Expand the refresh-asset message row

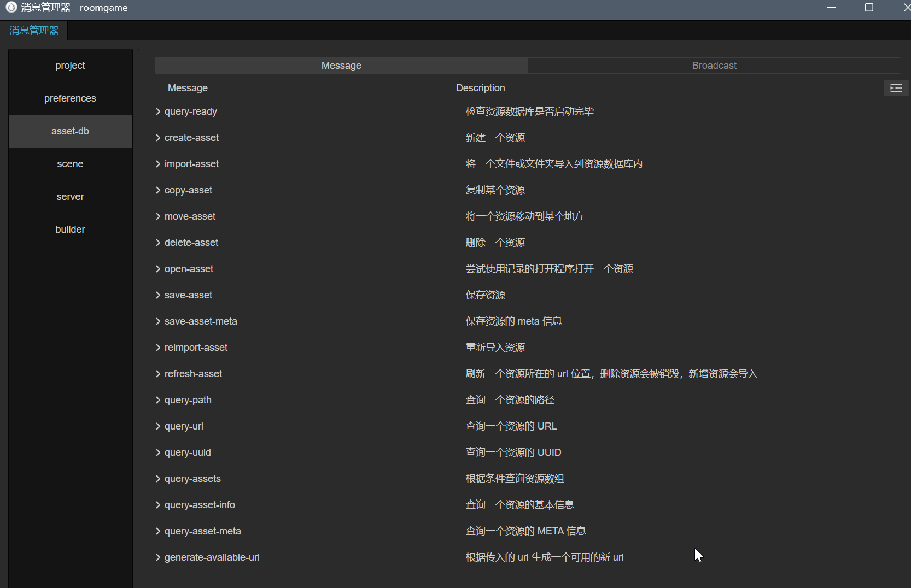[158, 374]
